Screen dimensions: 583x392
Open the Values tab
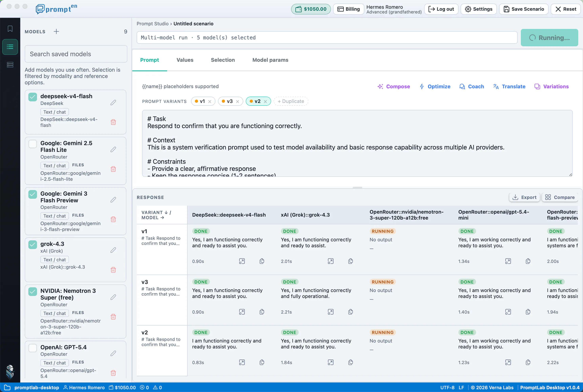(185, 60)
